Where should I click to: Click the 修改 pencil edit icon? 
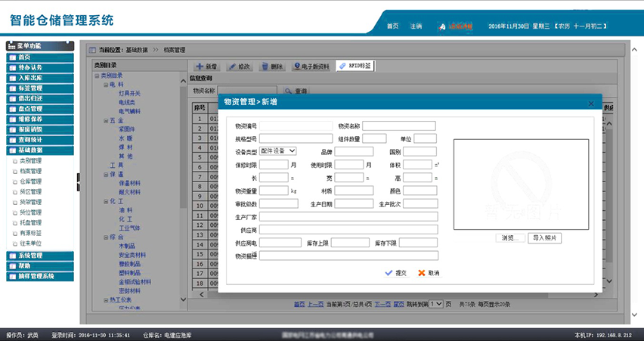232,67
